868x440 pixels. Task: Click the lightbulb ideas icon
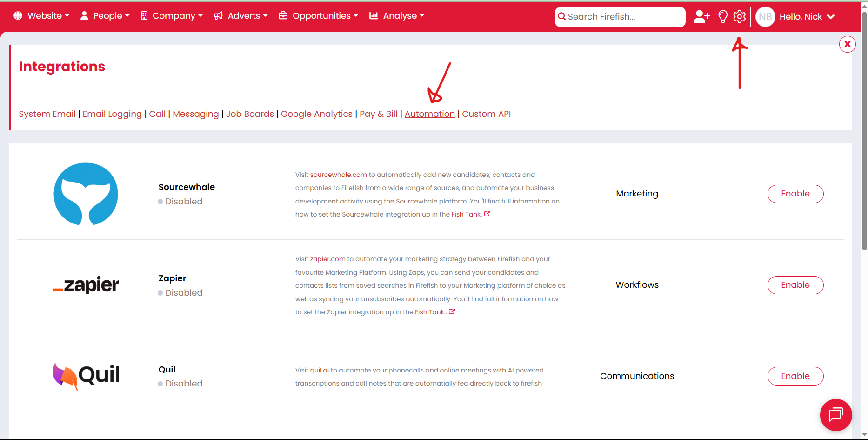coord(722,17)
